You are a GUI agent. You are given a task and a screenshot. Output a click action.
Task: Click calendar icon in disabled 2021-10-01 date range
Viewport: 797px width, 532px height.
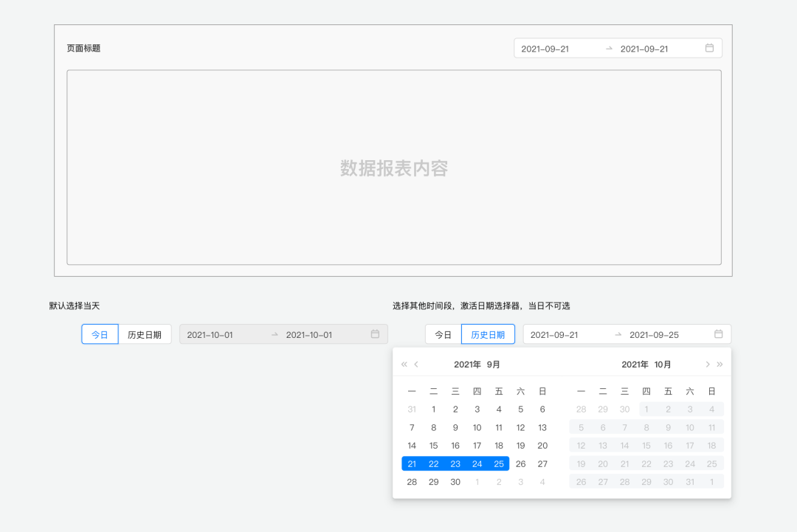(375, 334)
